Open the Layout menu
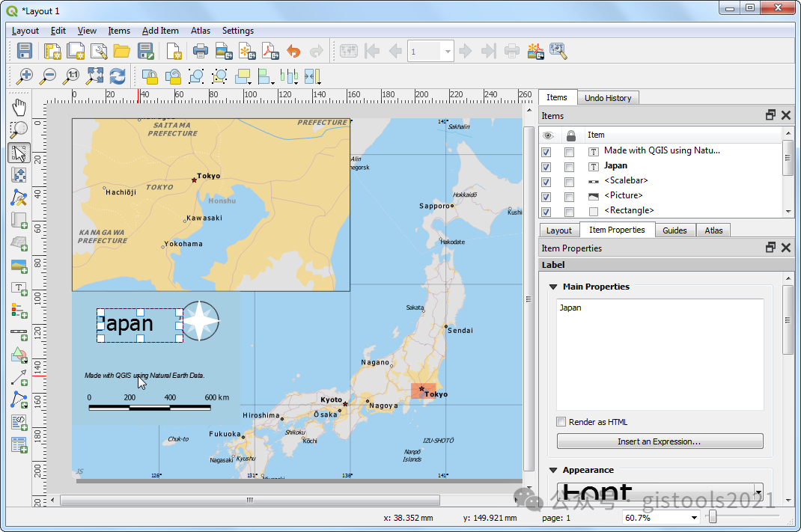The image size is (801, 532). 25,31
